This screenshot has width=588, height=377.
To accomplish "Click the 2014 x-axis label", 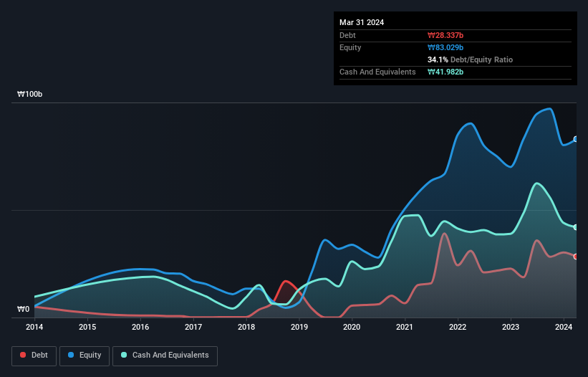I will (34, 327).
